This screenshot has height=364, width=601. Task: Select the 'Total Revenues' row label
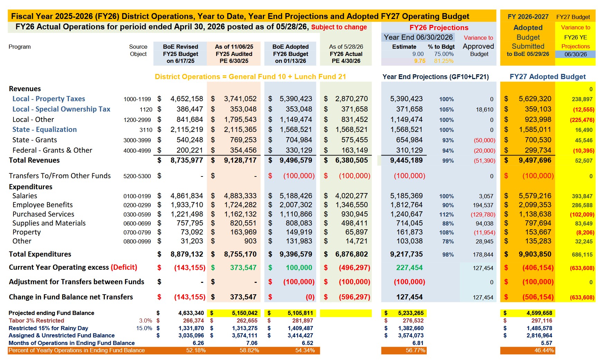(34, 160)
